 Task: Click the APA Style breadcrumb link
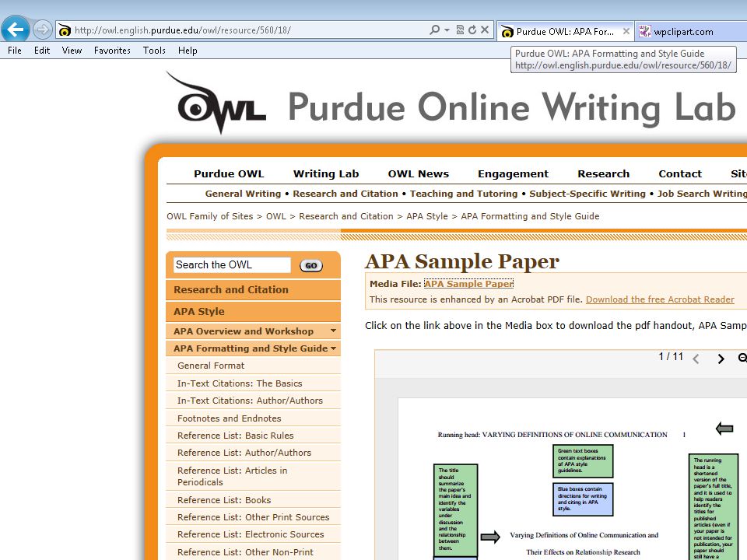(x=427, y=216)
